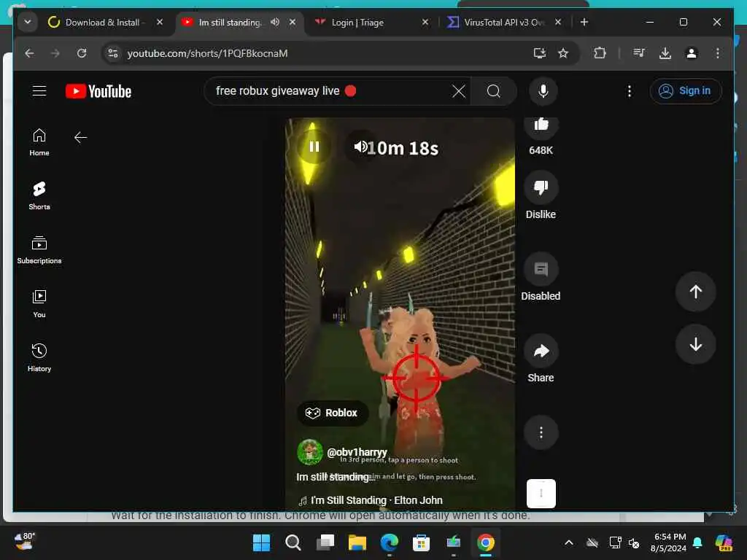Launch Microsoft Edge from taskbar
This screenshot has width=747, height=560.
click(390, 542)
